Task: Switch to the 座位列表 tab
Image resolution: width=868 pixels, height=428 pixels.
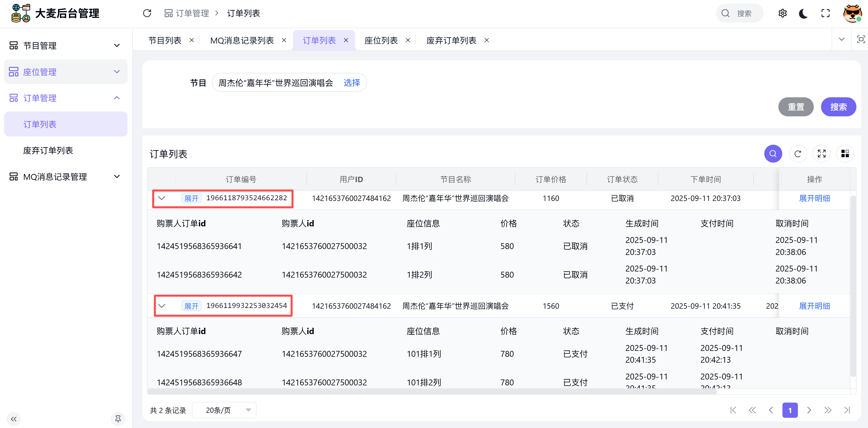Action: click(x=381, y=40)
